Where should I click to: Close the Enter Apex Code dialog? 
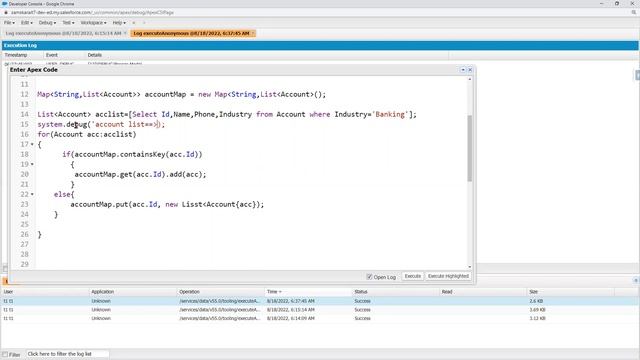pos(470,70)
